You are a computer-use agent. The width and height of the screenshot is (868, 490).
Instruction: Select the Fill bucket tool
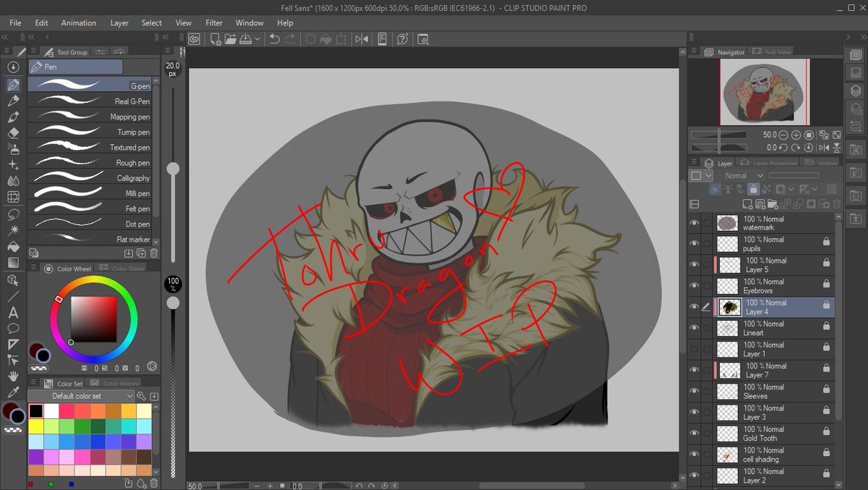(x=13, y=246)
